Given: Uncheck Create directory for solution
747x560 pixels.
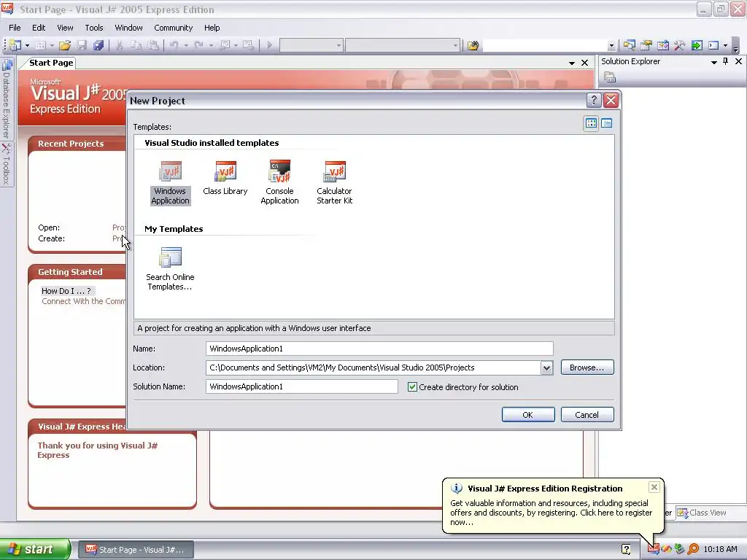Looking at the screenshot, I should pyautogui.click(x=412, y=387).
